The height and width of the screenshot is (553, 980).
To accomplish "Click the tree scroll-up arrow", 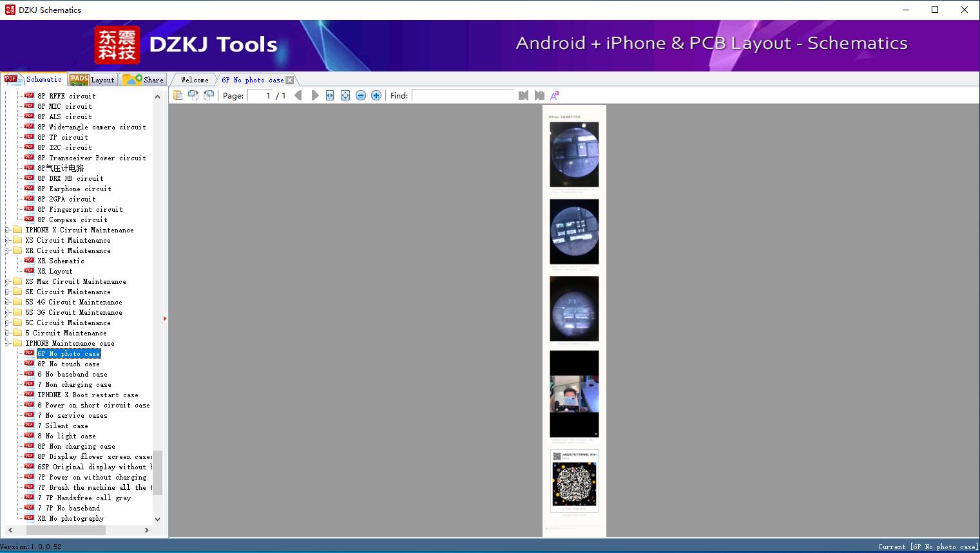I will click(x=157, y=97).
